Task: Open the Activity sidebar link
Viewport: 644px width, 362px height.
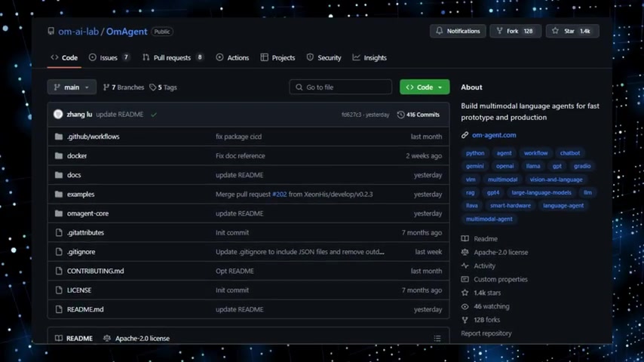Action: pyautogui.click(x=479, y=266)
